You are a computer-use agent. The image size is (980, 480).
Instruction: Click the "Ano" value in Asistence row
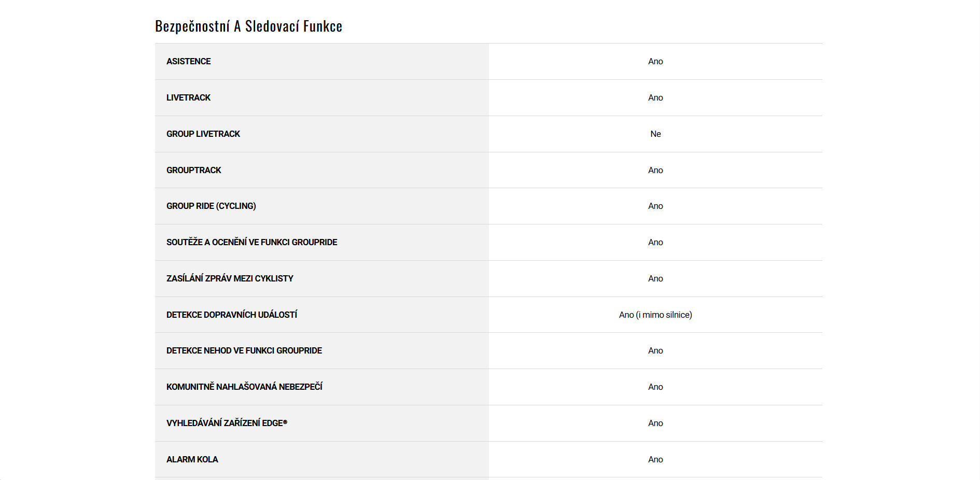[x=655, y=61]
